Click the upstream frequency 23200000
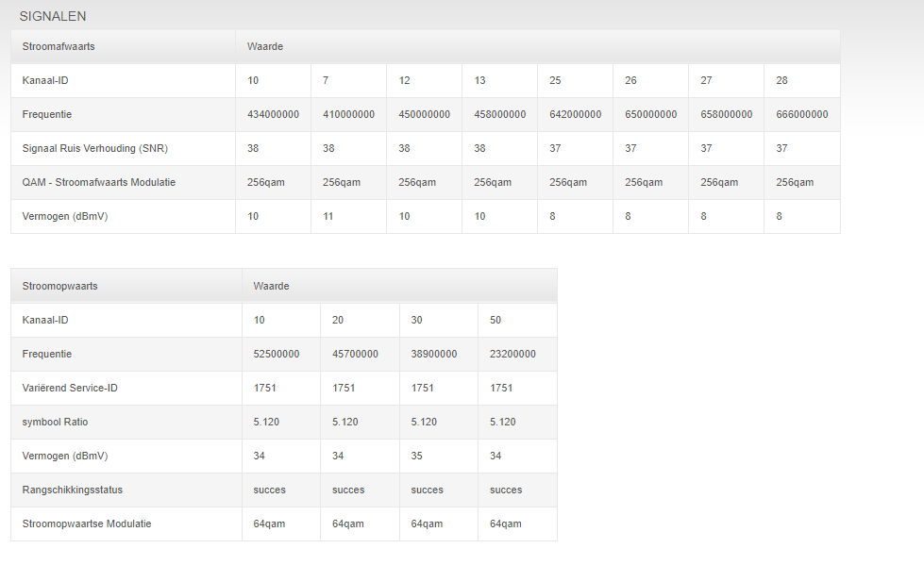This screenshot has height=565, width=924. (x=512, y=354)
